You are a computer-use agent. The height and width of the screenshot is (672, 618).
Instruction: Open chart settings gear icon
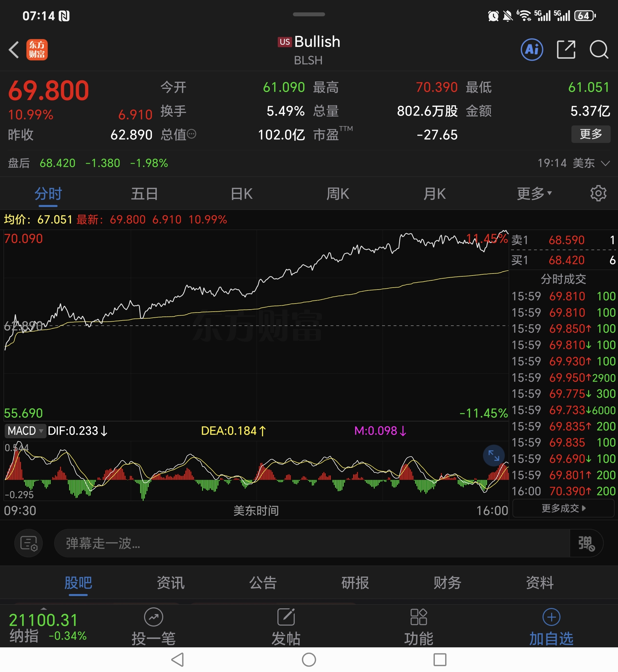598,193
